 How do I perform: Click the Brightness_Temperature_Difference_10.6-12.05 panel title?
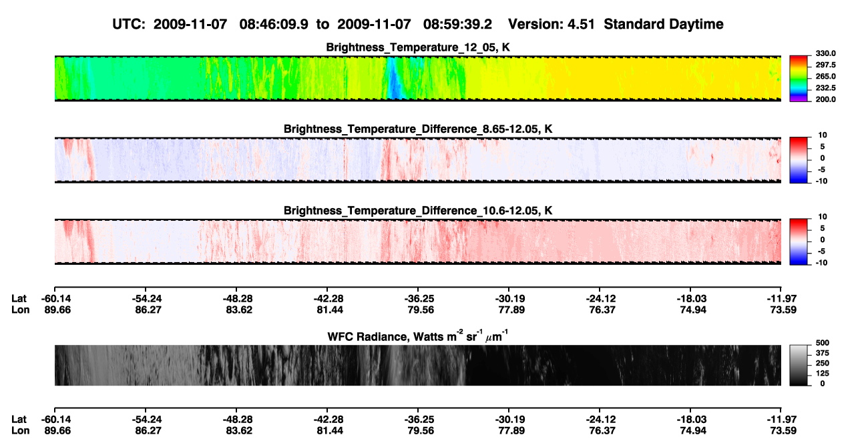click(x=418, y=211)
